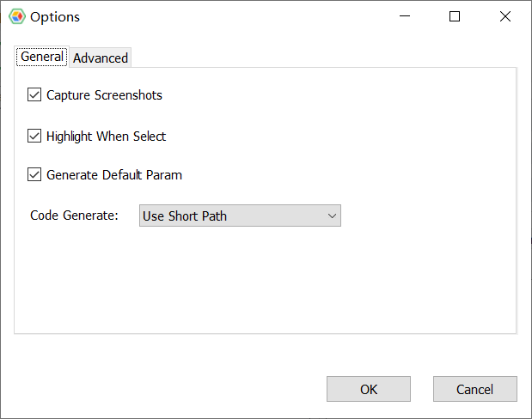Click the Options title text in title bar
The height and width of the screenshot is (419, 532).
[x=55, y=17]
